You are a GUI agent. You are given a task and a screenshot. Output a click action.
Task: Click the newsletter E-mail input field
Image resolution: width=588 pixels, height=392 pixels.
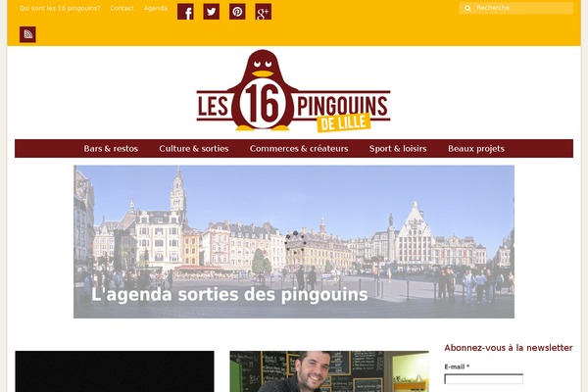pos(484,379)
